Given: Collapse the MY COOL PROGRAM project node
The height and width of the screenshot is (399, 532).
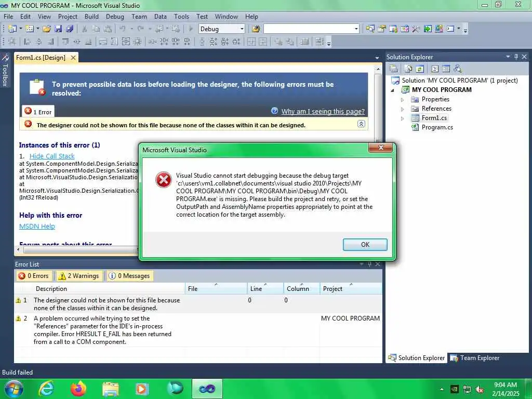Looking at the screenshot, I should pos(393,90).
